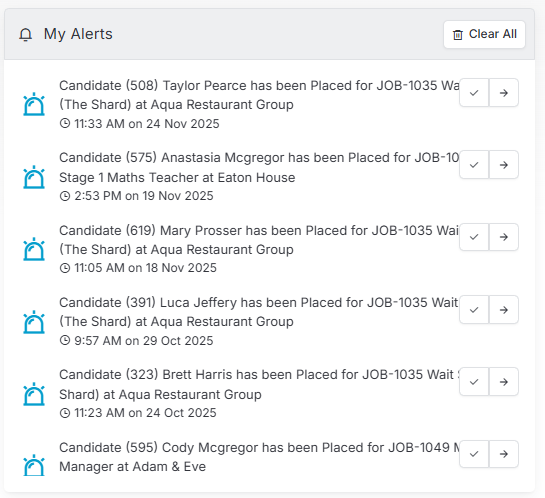Image resolution: width=545 pixels, height=498 pixels.
Task: Navigate to Brett Harris placement arrow
Action: click(504, 382)
